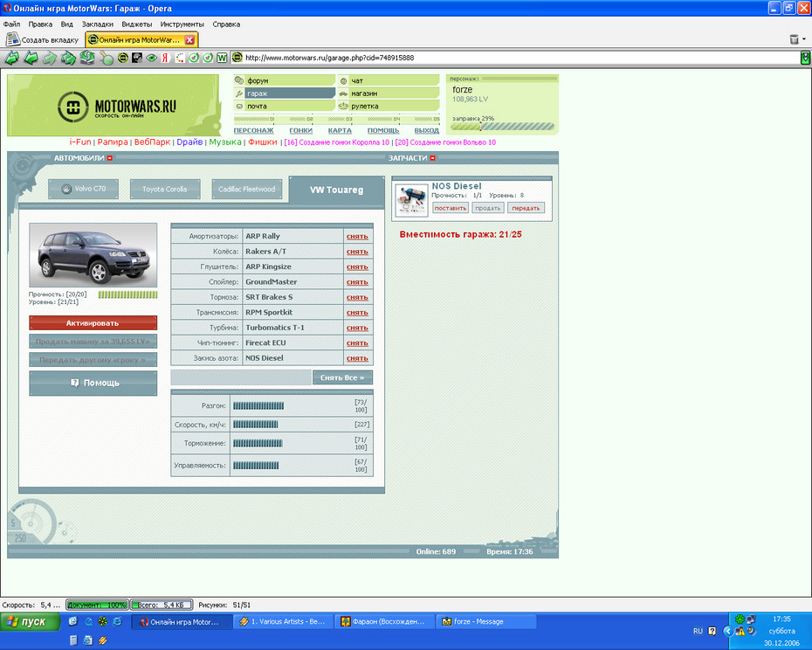
Task: Click the red square next to АВТОМОБИЛИ
Action: [110, 158]
